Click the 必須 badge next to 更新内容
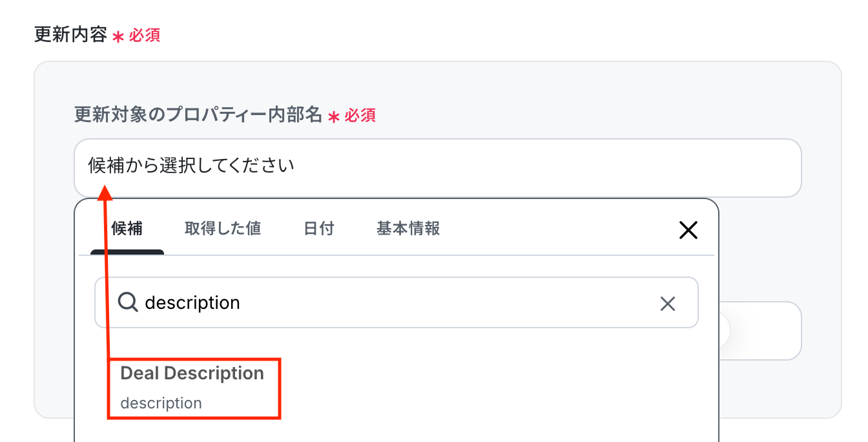Image resolution: width=868 pixels, height=442 pixels. [x=145, y=36]
